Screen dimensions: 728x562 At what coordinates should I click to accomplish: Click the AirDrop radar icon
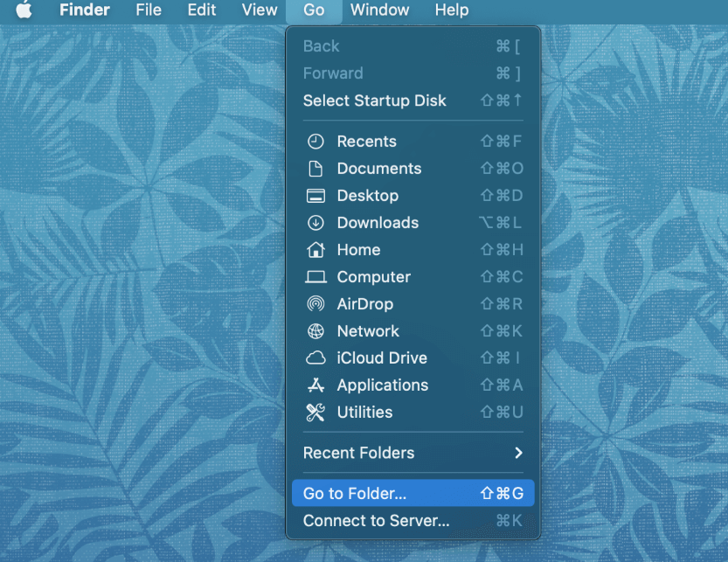pyautogui.click(x=315, y=304)
